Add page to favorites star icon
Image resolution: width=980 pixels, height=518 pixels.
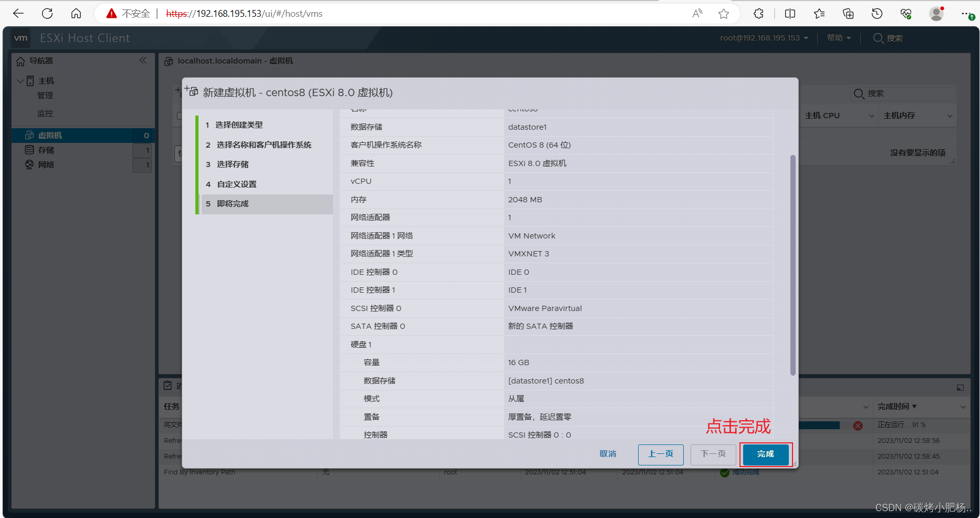pyautogui.click(x=724, y=14)
